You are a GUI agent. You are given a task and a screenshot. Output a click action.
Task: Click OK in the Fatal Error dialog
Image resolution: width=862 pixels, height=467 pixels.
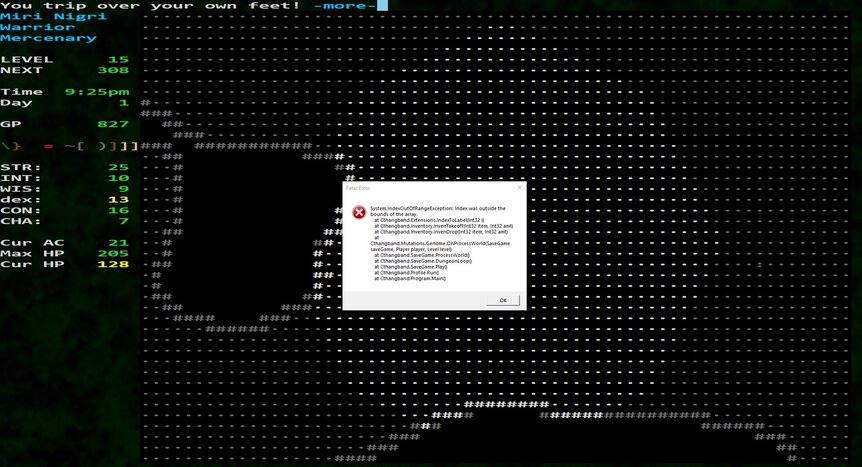click(503, 300)
